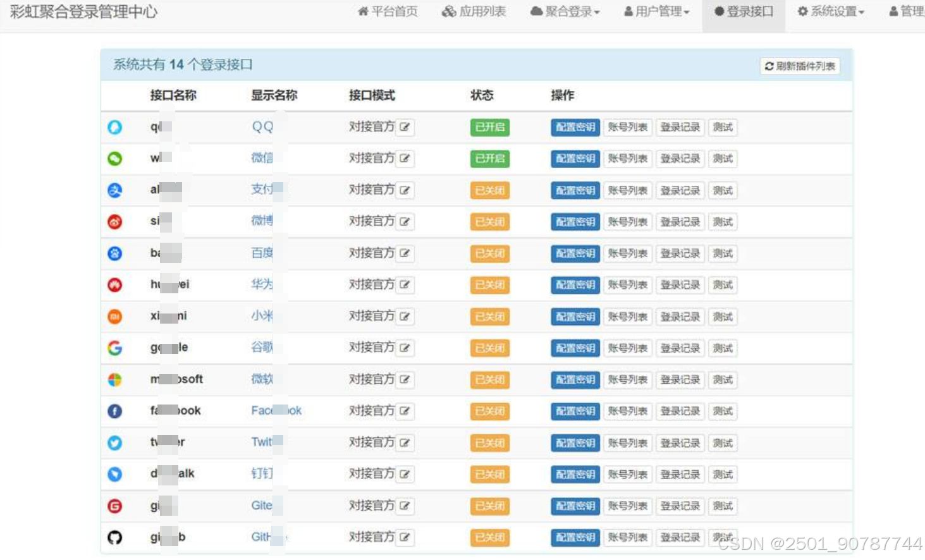Screen dimensions: 925x560
Task: Select the Alipay (支付宝) interface icon
Action: pos(114,190)
